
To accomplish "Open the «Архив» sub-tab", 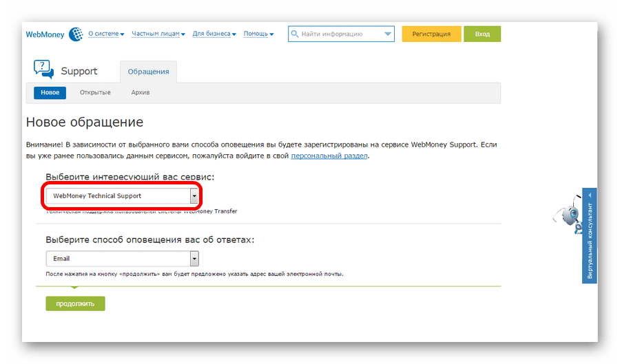I will 141,92.
